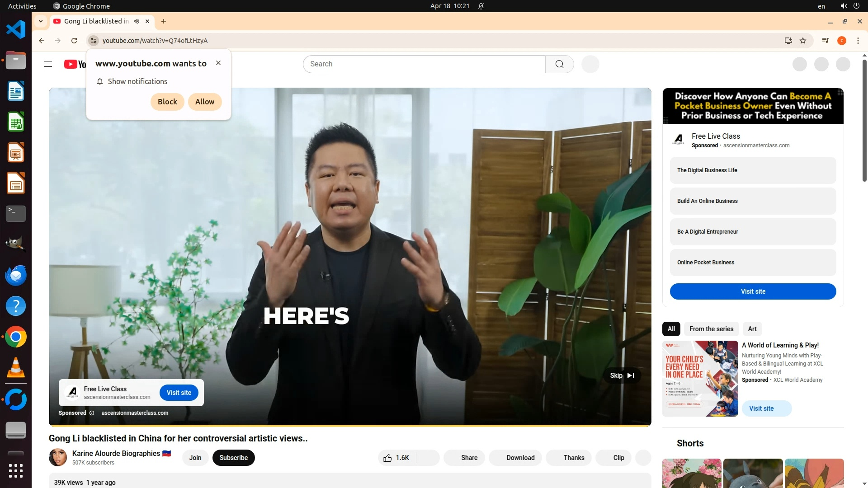868x488 pixels.
Task: Mute the tab via speaker icon
Action: [x=137, y=21]
